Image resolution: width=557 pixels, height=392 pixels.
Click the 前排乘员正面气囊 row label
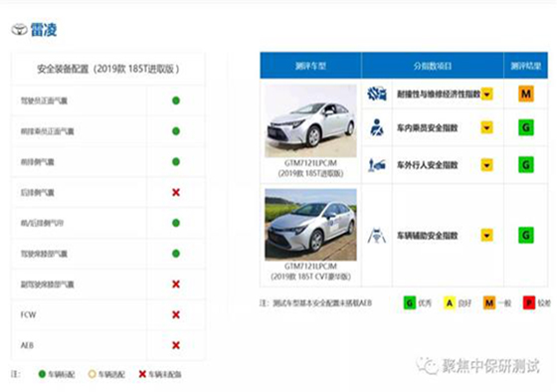click(x=48, y=131)
